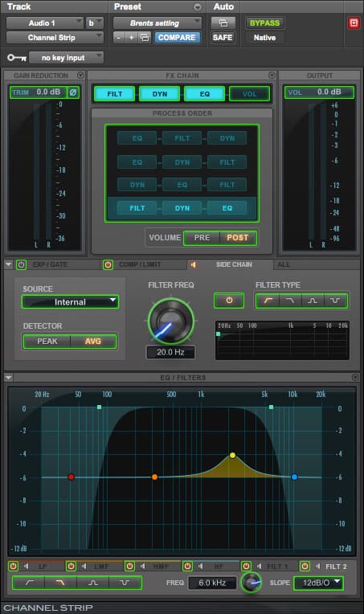Set detector mode to AVG
The width and height of the screenshot is (364, 614).
pos(93,342)
